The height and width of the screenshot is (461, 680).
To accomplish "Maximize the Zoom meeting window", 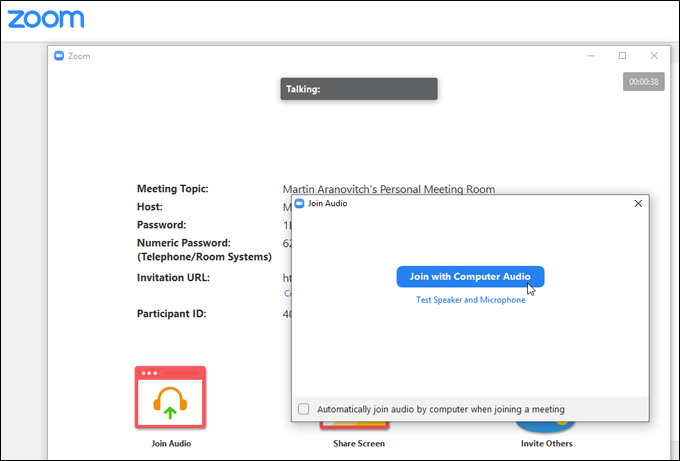I will [622, 56].
